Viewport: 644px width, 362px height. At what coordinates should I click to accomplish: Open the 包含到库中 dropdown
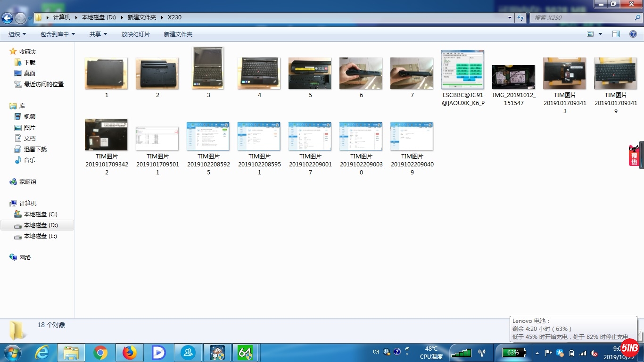point(58,34)
